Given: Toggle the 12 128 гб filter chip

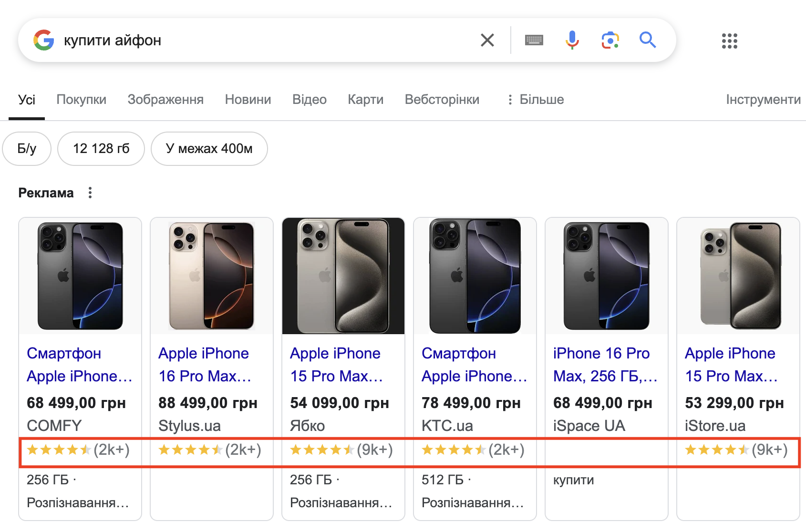Looking at the screenshot, I should pyautogui.click(x=101, y=149).
